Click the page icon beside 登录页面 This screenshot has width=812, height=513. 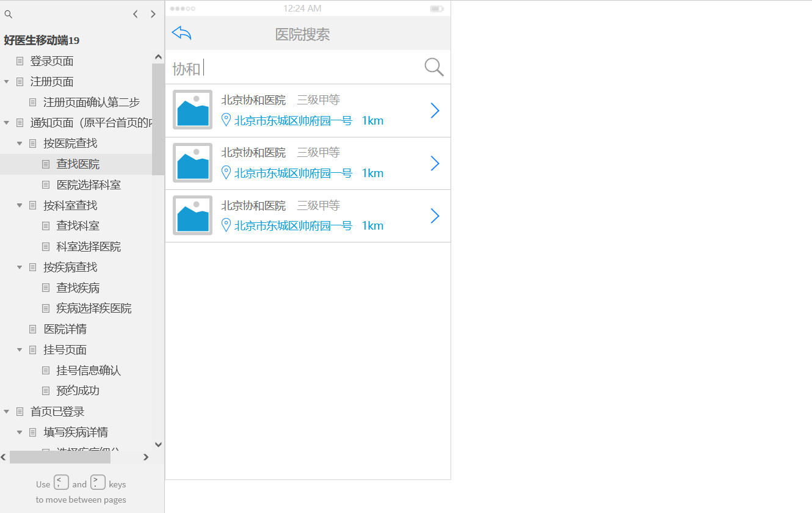click(20, 61)
